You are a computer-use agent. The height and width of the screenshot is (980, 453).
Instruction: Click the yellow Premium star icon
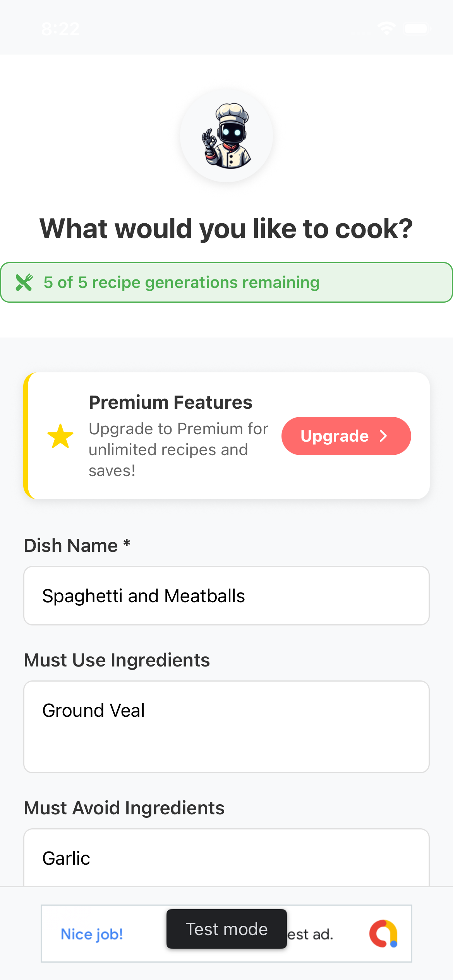pyautogui.click(x=60, y=436)
